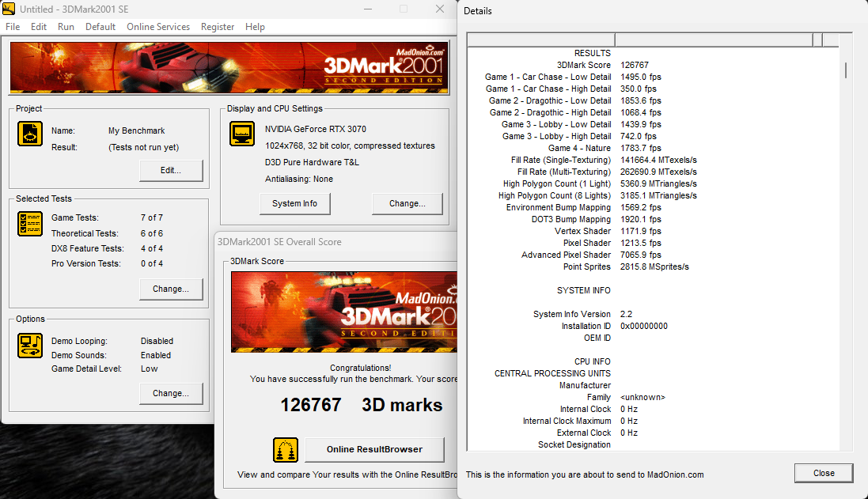Open the Online Services menu
The width and height of the screenshot is (868, 499).
158,27
